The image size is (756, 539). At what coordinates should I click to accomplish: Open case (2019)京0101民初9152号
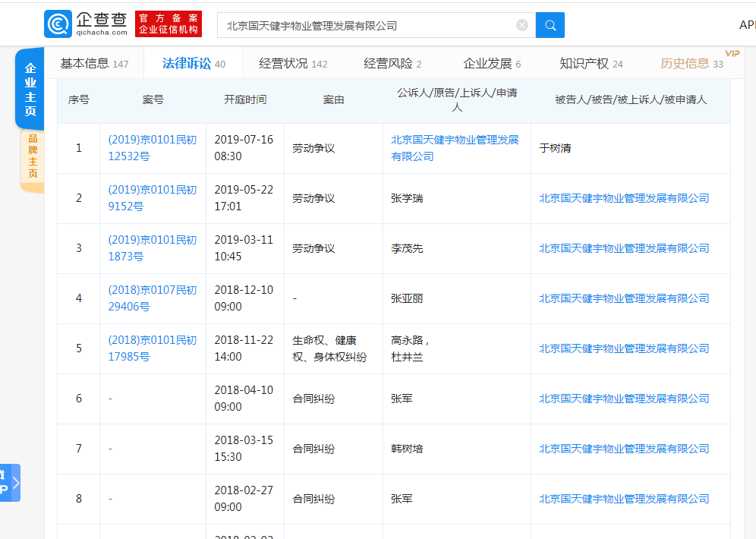(x=153, y=198)
